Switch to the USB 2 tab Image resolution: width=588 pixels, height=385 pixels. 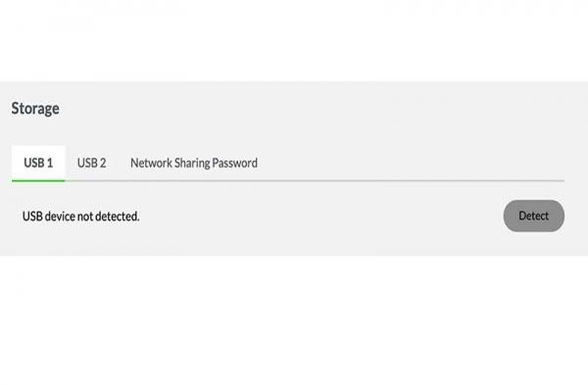(91, 163)
